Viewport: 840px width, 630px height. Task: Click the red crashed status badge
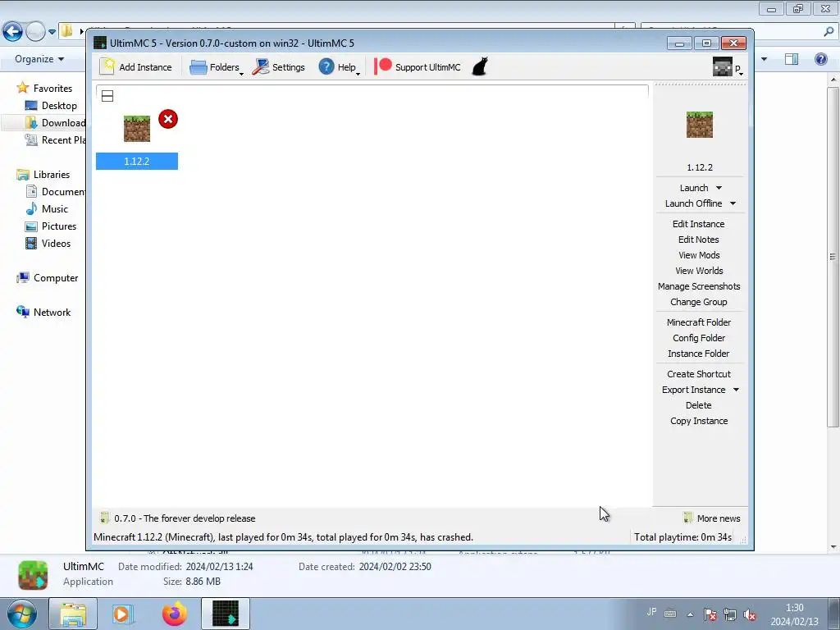[x=168, y=119]
